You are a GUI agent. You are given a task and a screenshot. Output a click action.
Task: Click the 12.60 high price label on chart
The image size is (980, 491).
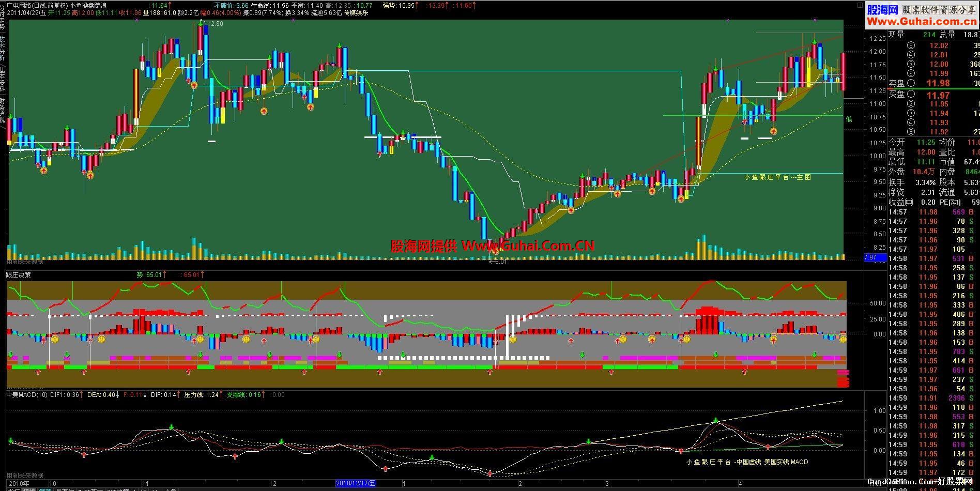point(215,23)
